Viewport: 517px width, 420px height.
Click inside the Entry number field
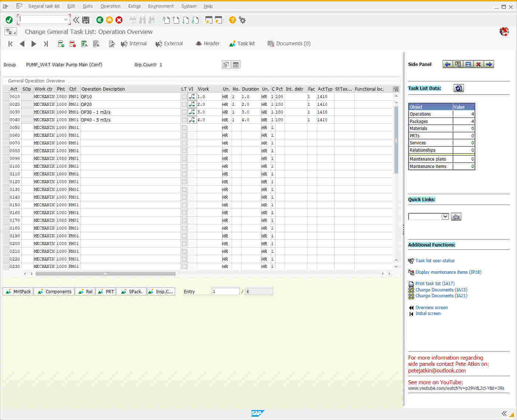225,291
